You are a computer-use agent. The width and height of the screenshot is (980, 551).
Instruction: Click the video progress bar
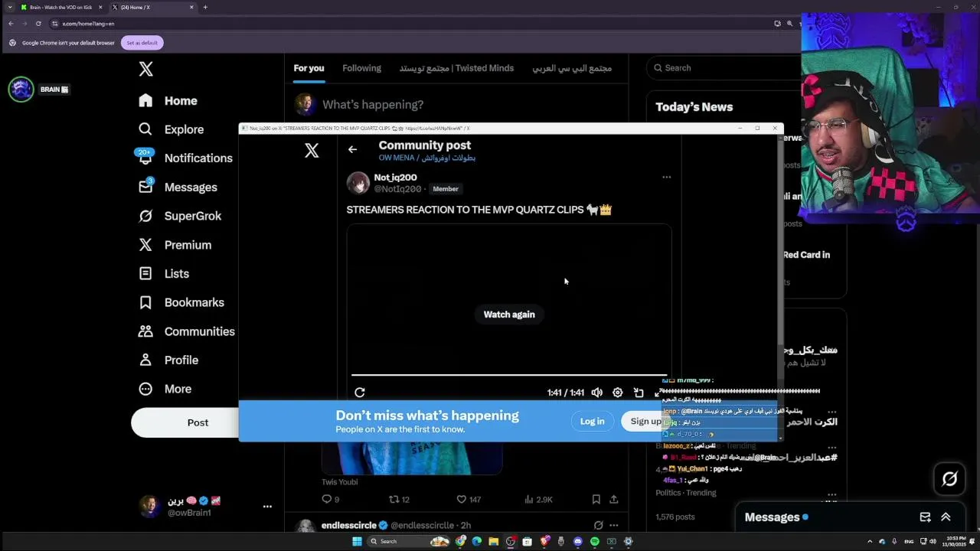point(509,375)
